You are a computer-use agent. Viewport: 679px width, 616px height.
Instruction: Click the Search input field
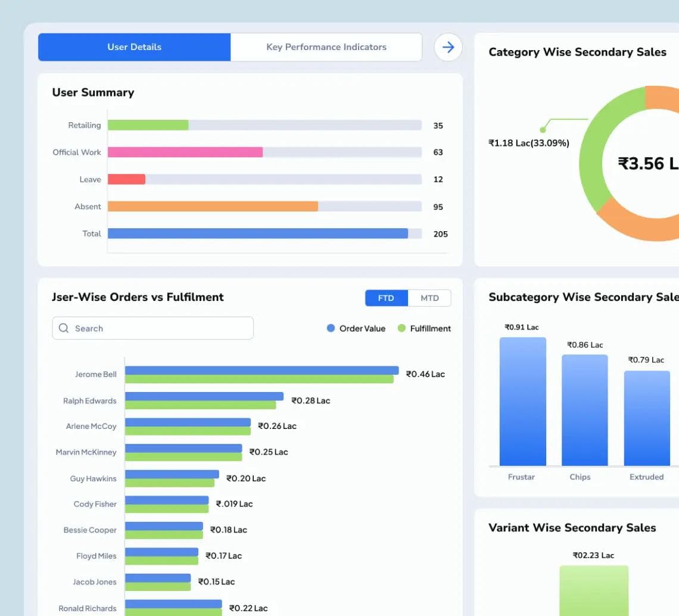click(x=153, y=328)
